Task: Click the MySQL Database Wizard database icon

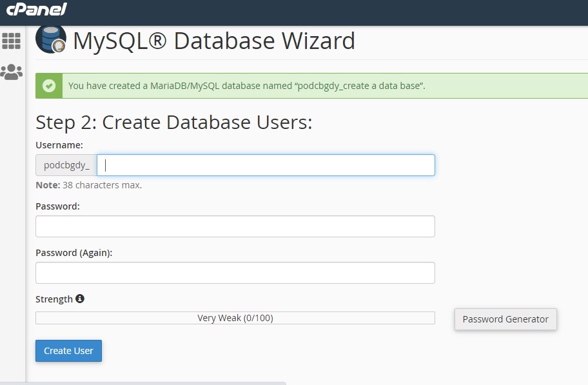Action: coord(51,39)
